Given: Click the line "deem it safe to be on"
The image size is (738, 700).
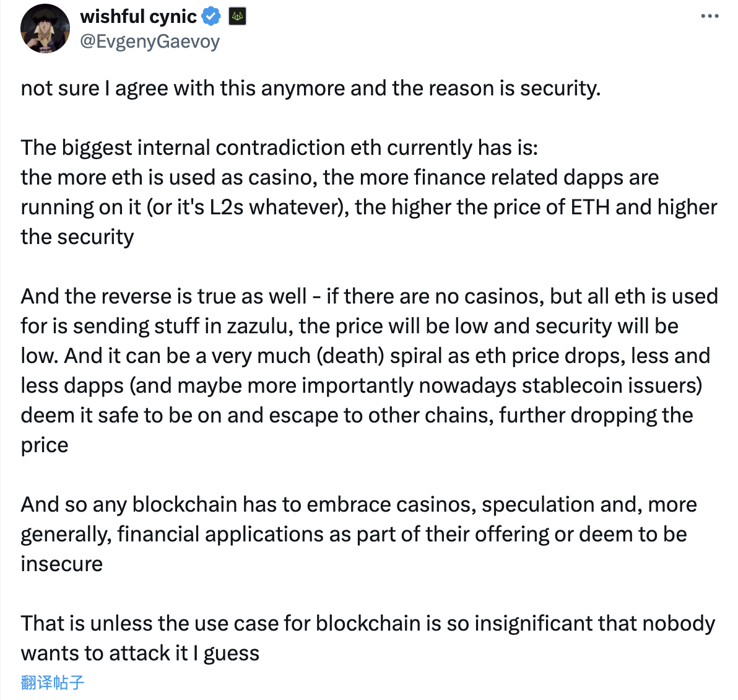Looking at the screenshot, I should coord(357,415).
